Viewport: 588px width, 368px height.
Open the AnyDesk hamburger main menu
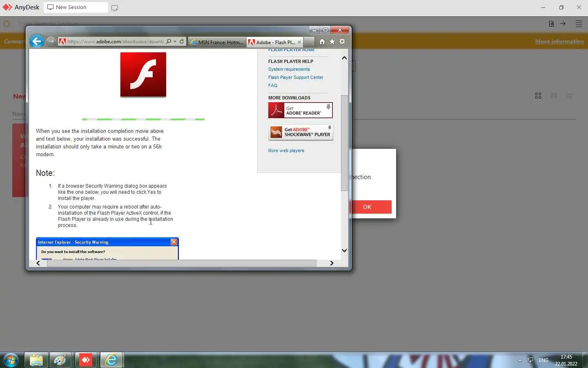579,24
